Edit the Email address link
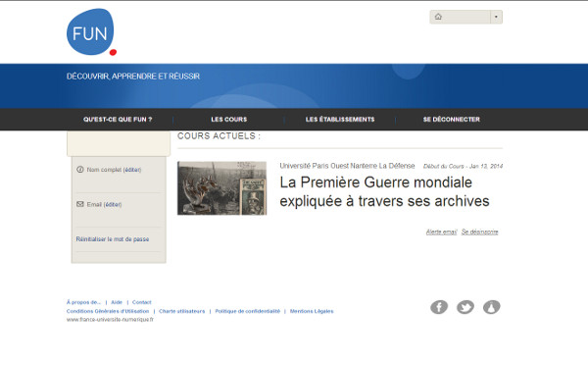The image size is (588, 365). [x=113, y=205]
